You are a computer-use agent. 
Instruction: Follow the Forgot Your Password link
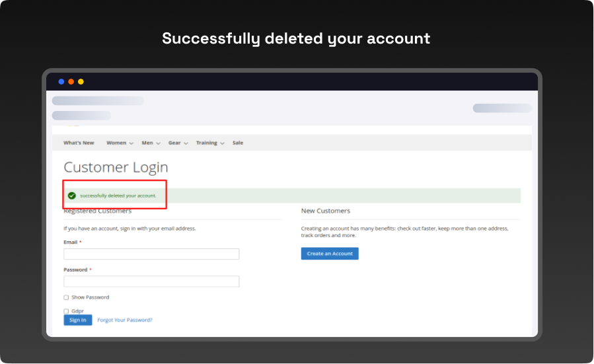coord(125,320)
